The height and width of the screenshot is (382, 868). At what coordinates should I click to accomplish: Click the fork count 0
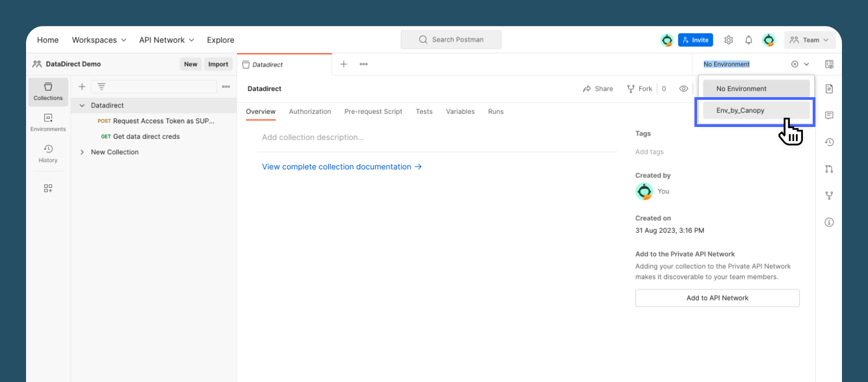point(663,88)
